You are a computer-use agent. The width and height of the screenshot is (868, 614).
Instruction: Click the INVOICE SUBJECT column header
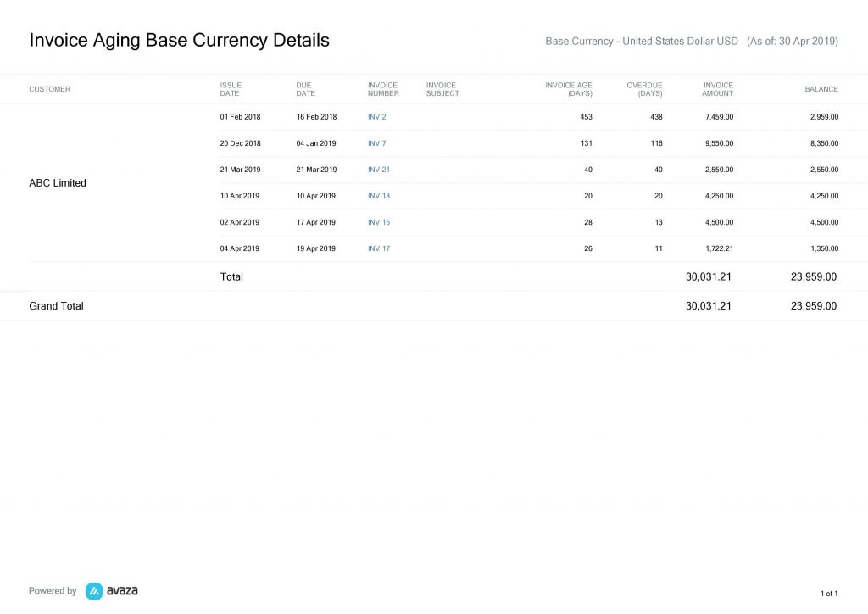pyautogui.click(x=442, y=89)
